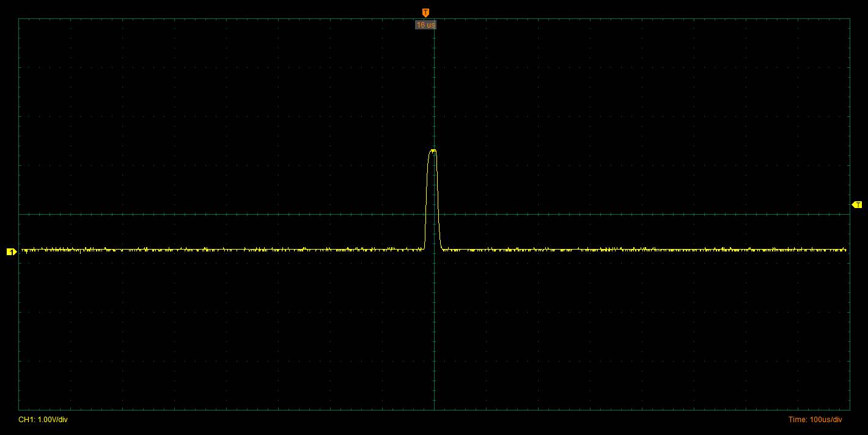Click the 16 us trigger offset label
The width and height of the screenshot is (868, 435).
coord(425,25)
